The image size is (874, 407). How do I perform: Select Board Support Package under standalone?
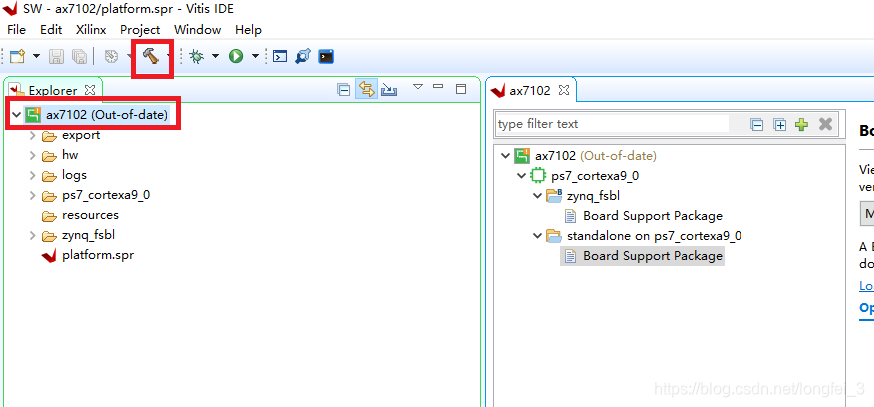pos(653,256)
